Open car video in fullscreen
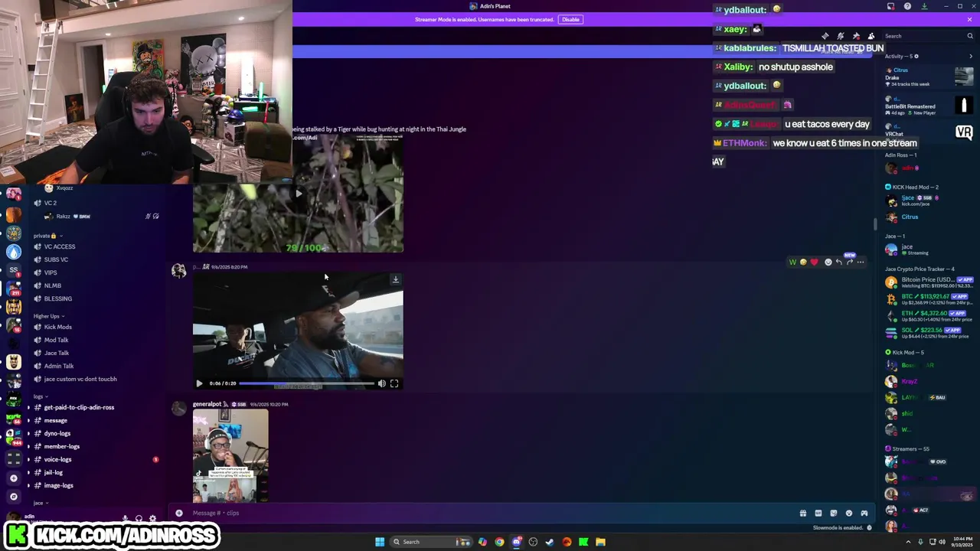Screen dimensions: 980x551 tap(394, 383)
